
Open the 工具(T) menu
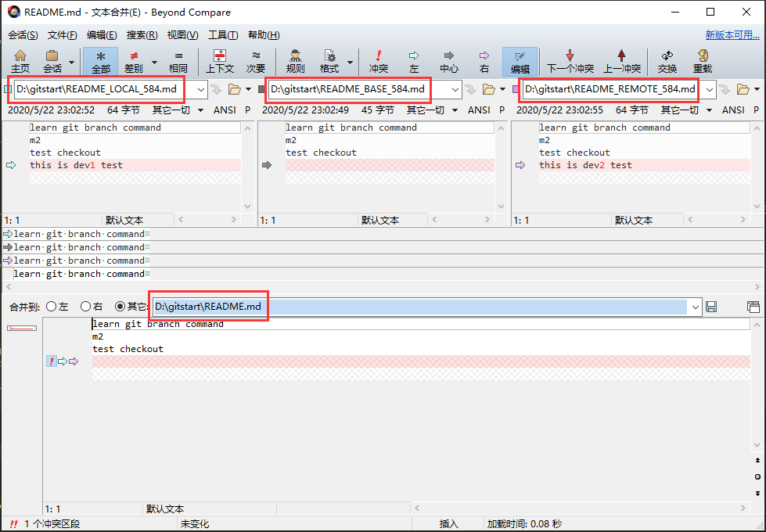coord(223,35)
